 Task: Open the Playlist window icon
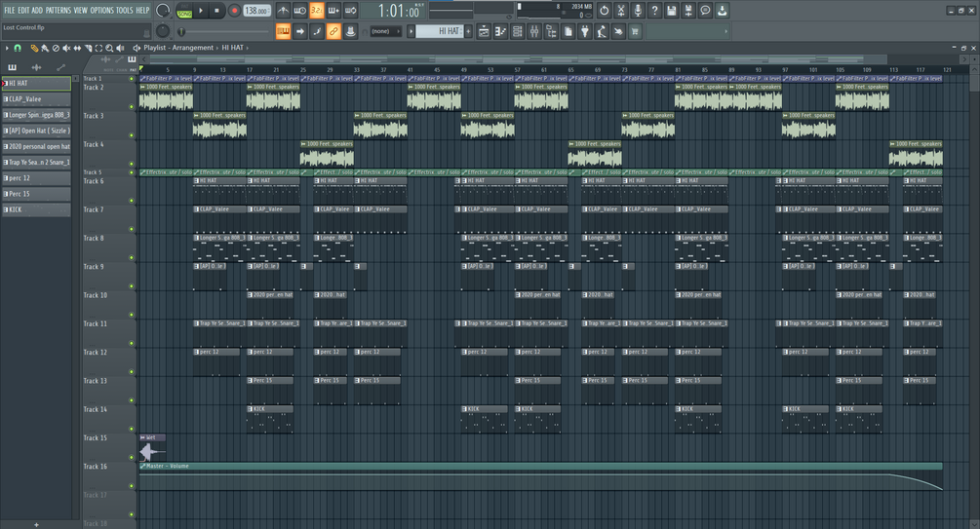pos(484,31)
